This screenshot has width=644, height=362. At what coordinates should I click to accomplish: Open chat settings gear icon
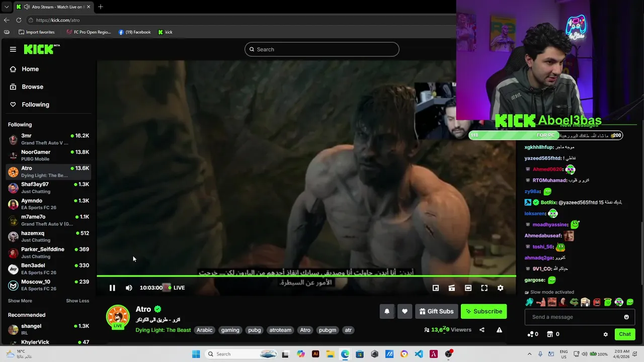click(x=605, y=334)
